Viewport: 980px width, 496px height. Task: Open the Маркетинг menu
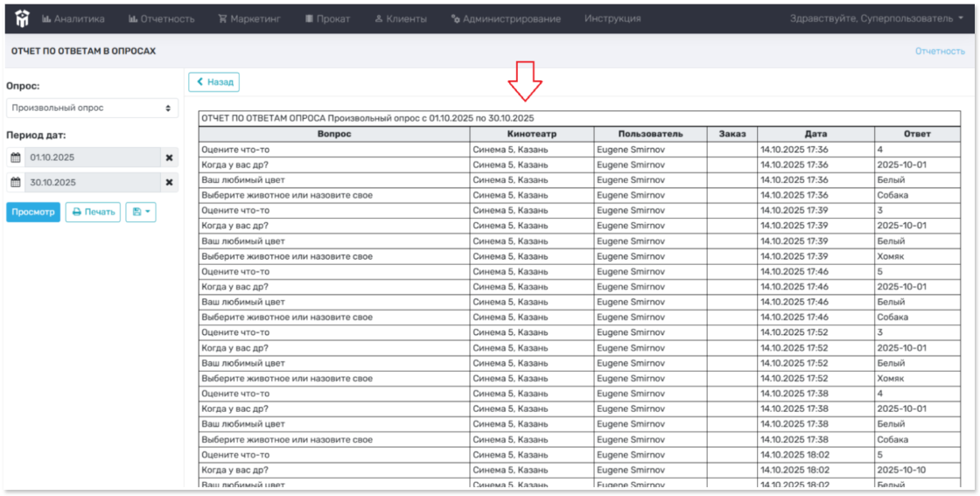click(x=249, y=18)
